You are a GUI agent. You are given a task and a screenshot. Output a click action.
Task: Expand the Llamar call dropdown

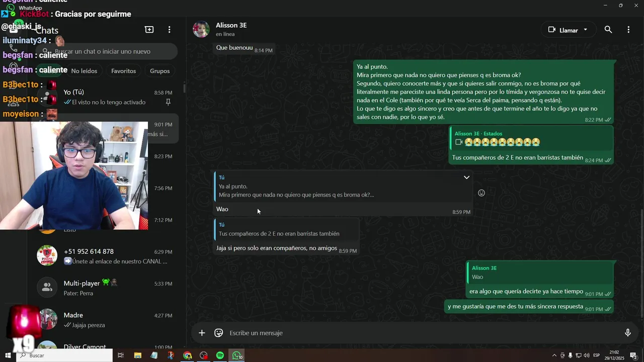click(x=585, y=30)
